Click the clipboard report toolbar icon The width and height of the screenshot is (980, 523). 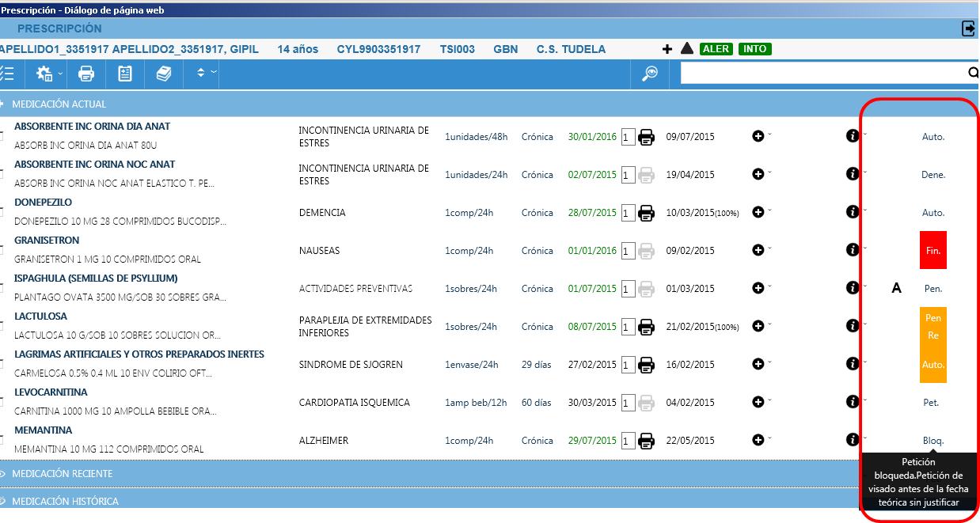125,74
